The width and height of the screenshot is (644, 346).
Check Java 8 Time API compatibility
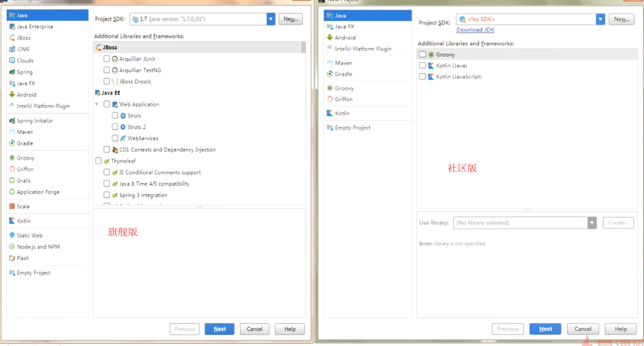107,184
